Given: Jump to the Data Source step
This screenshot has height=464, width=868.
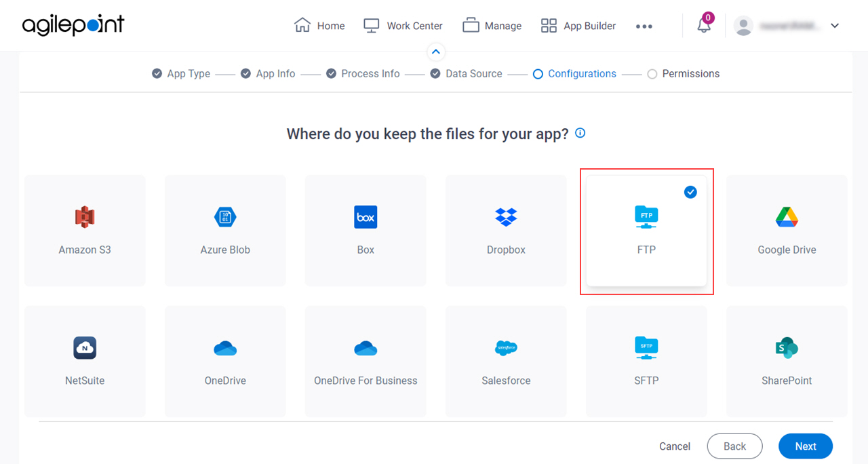Looking at the screenshot, I should [x=467, y=73].
